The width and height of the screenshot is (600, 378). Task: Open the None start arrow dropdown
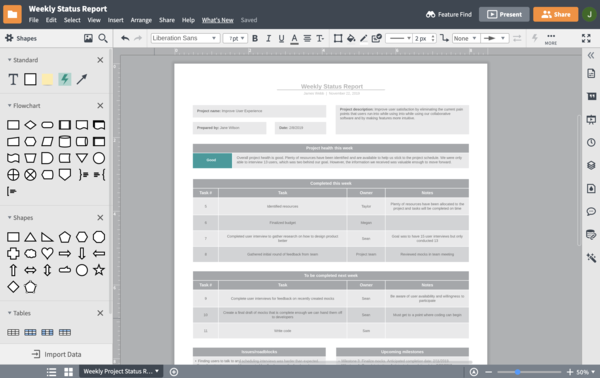[x=466, y=38]
